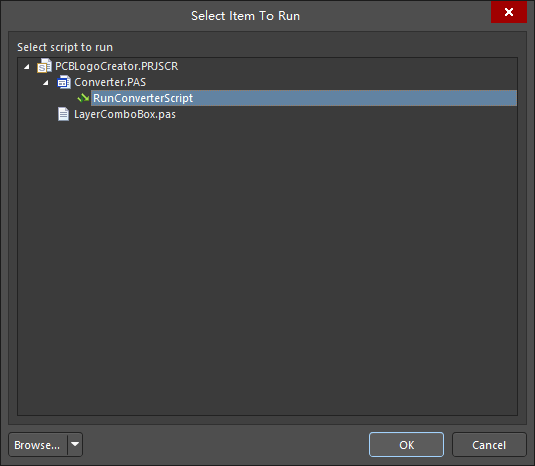Click the PCBLogoCreator script project icon
Screen dimensions: 535x466
44,66
